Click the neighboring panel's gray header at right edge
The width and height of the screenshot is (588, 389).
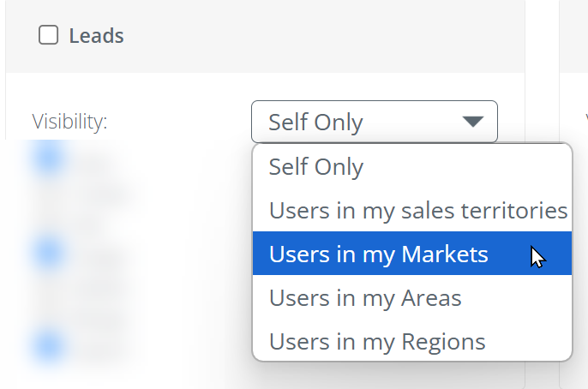(x=573, y=36)
